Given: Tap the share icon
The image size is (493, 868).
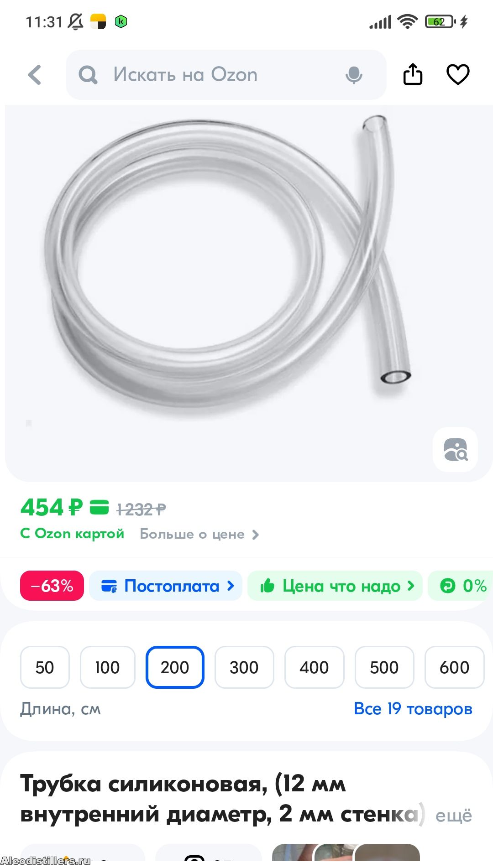Looking at the screenshot, I should coord(413,74).
